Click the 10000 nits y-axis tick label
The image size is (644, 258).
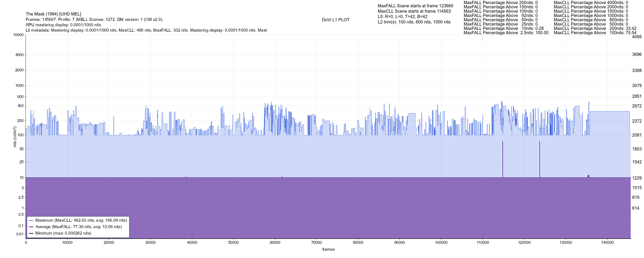pos(18,35)
